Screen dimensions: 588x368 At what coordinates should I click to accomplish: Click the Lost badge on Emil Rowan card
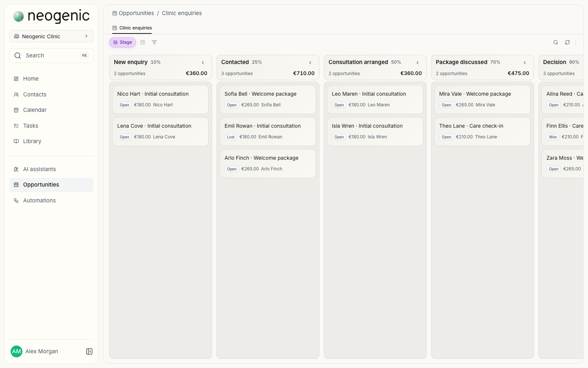231,137
